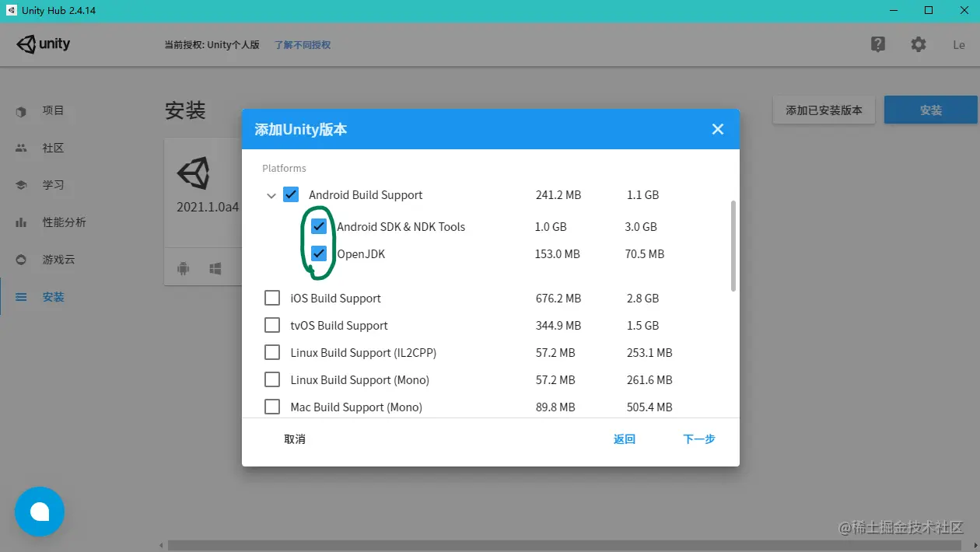The height and width of the screenshot is (552, 980).
Task: Click the 添加已安装版本 button
Action: (x=824, y=110)
